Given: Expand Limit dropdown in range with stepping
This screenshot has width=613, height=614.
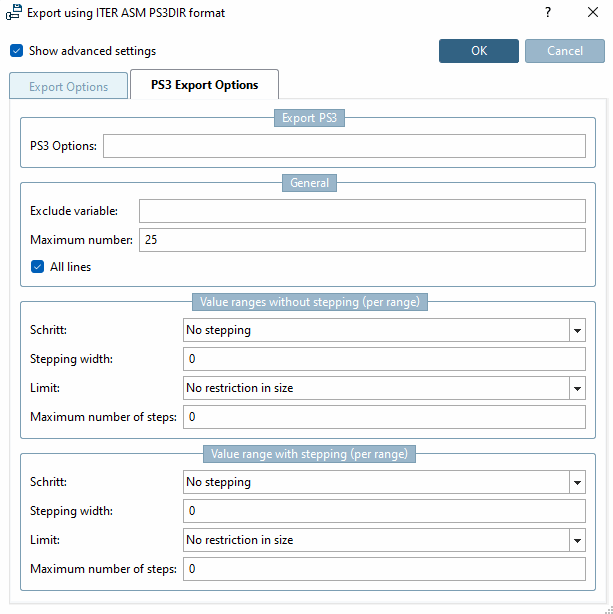Looking at the screenshot, I should (577, 541).
